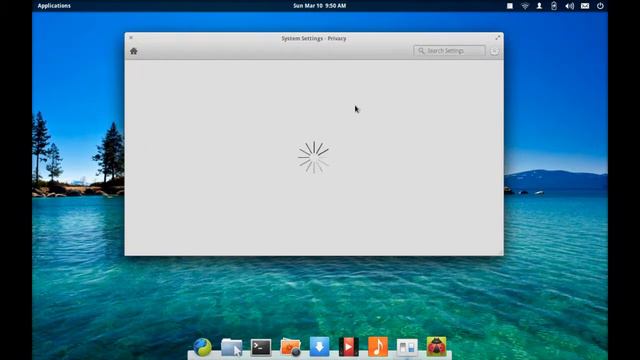
Task: Maximize the System Settings window
Action: point(498,38)
